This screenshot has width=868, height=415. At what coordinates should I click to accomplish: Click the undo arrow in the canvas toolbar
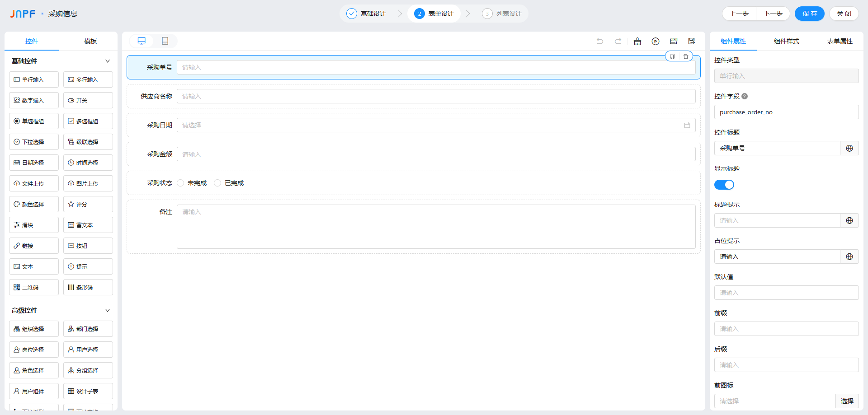click(600, 41)
